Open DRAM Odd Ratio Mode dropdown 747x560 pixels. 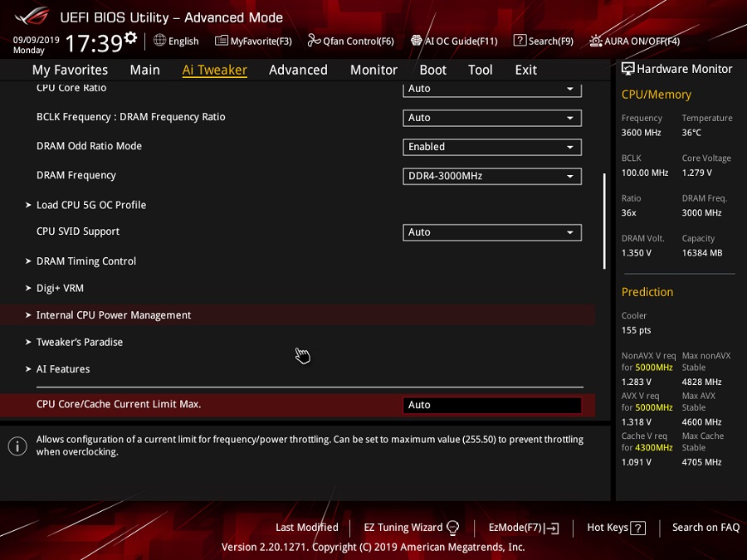pyautogui.click(x=492, y=147)
